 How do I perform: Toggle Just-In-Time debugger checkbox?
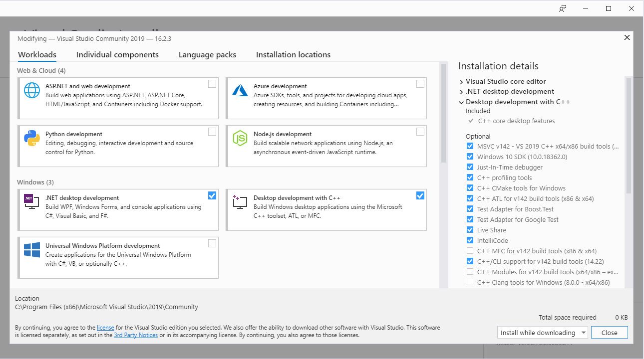(470, 167)
